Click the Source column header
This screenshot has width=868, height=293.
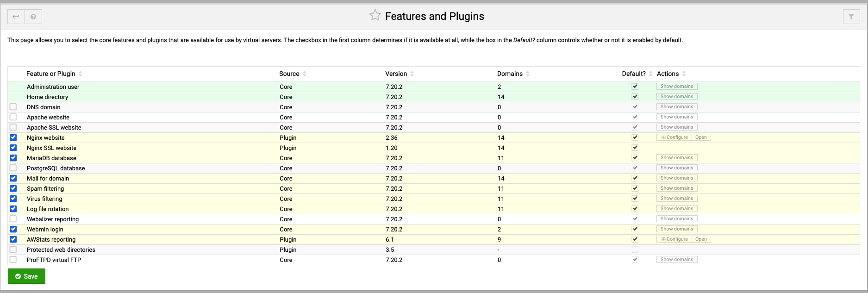coord(289,74)
